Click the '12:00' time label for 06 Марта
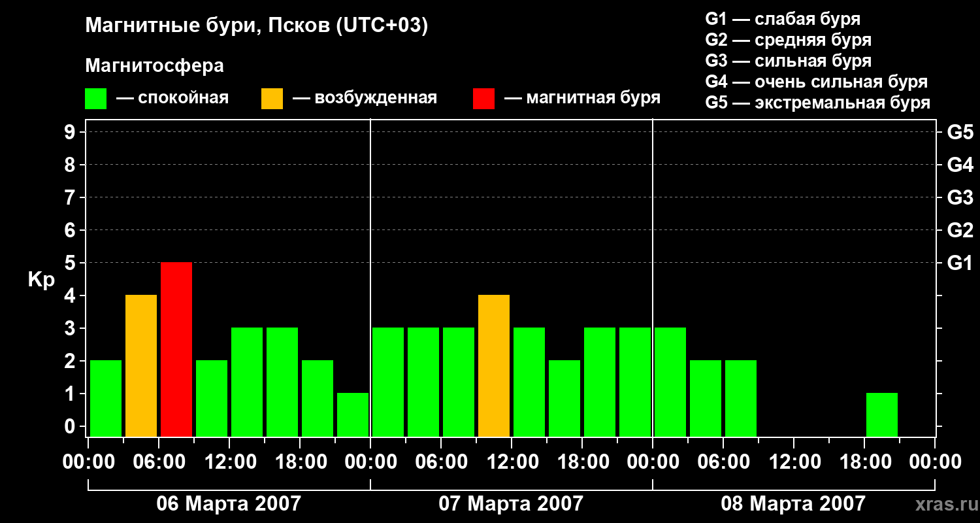 point(229,462)
